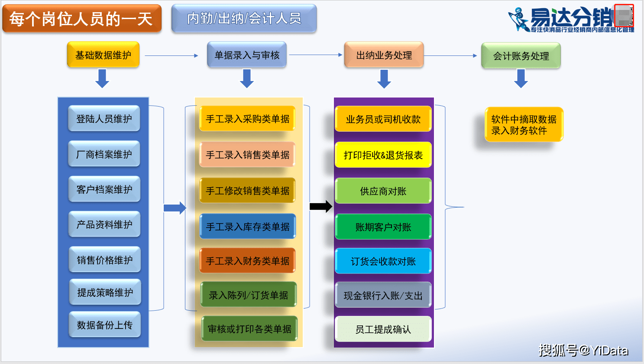Pick the 员工提成确认 box
The height and width of the screenshot is (364, 644).
coord(383,329)
